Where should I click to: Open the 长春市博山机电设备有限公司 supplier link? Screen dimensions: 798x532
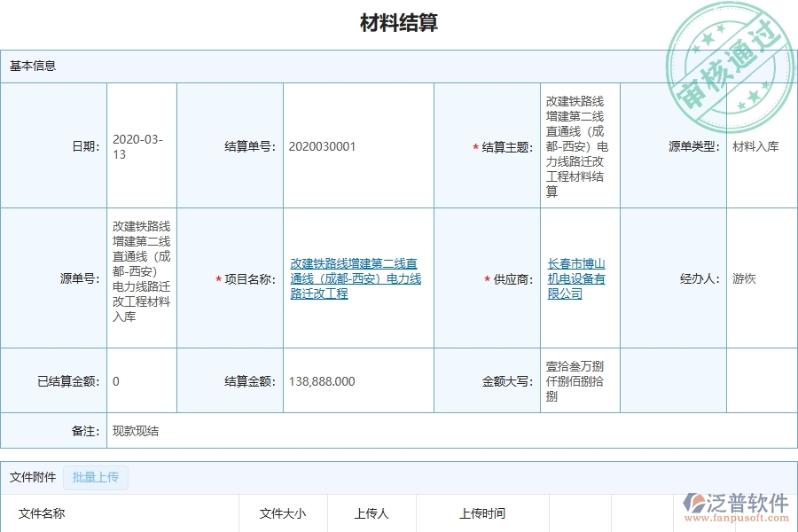click(x=575, y=278)
